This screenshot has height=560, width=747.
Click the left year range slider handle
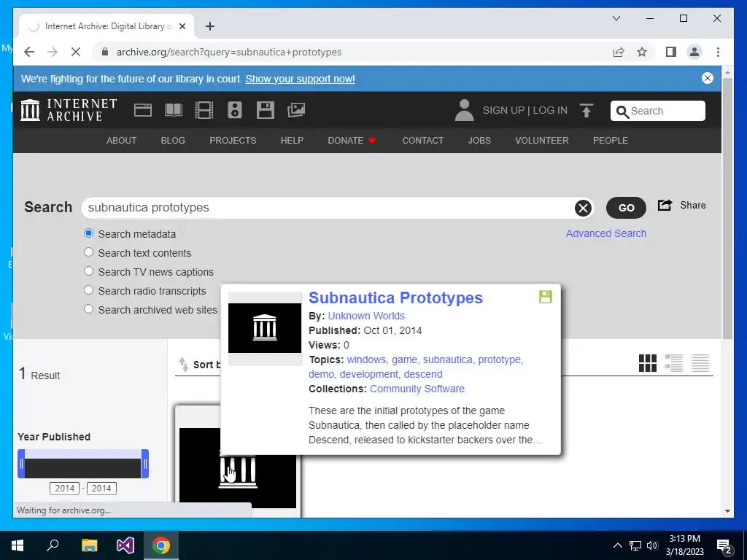[x=21, y=464]
